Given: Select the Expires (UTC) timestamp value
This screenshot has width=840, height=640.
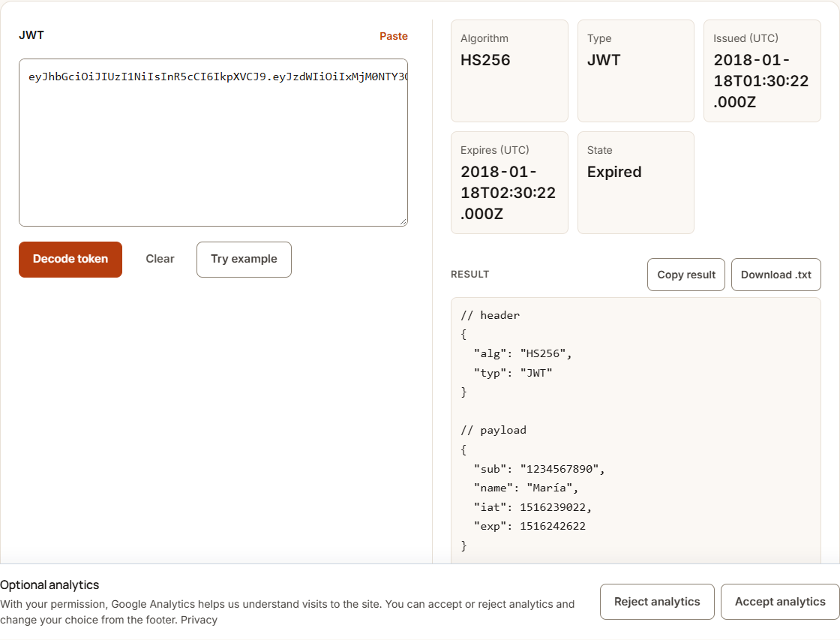Looking at the screenshot, I should [x=508, y=193].
